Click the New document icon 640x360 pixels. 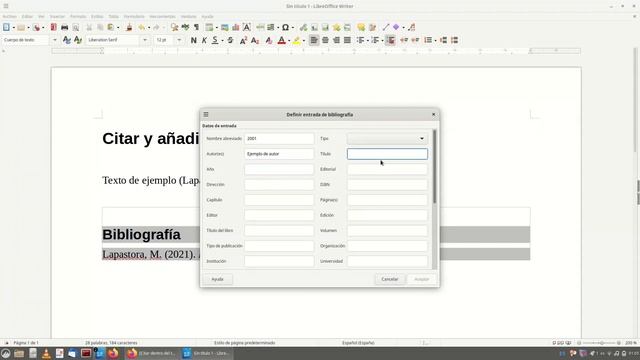tap(6, 27)
